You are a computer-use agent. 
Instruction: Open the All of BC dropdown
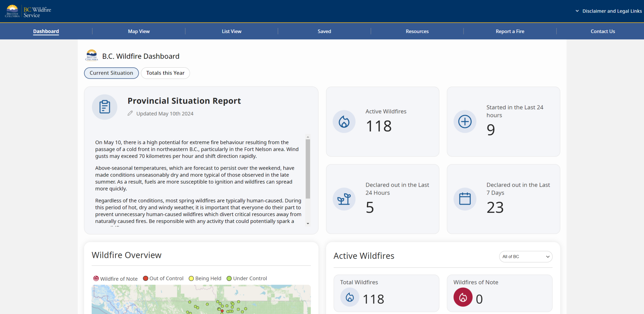click(525, 257)
